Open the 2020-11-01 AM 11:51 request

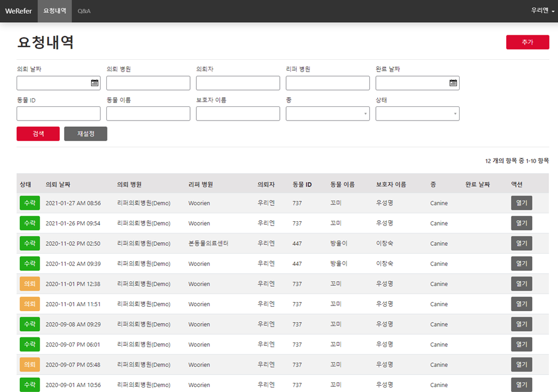pos(522,304)
